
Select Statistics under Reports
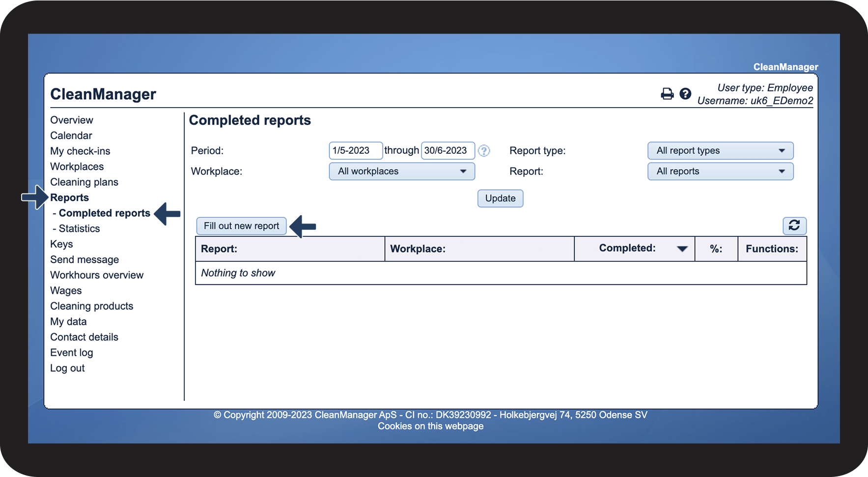79,229
